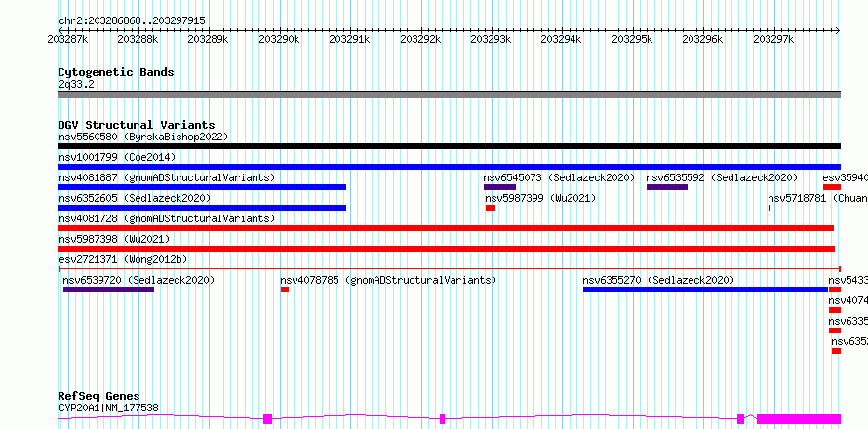
Task: Click the small red nsv4078785 bar
Action: [285, 290]
